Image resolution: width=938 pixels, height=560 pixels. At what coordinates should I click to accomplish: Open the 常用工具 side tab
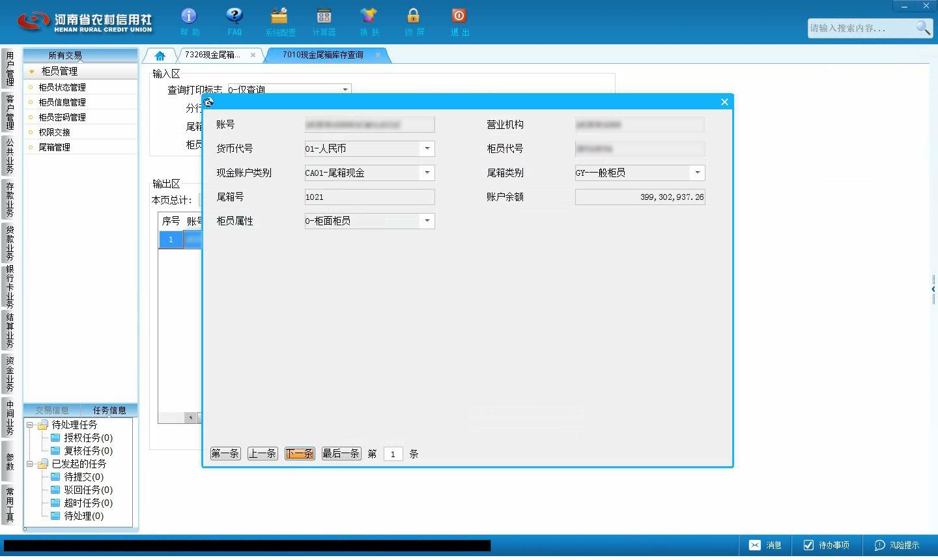(10, 505)
